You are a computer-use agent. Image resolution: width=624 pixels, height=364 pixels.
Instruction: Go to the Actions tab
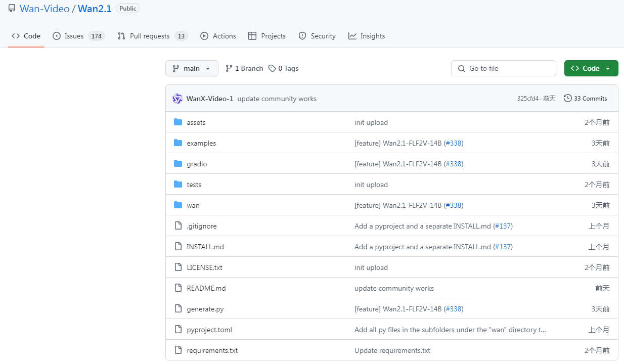218,36
